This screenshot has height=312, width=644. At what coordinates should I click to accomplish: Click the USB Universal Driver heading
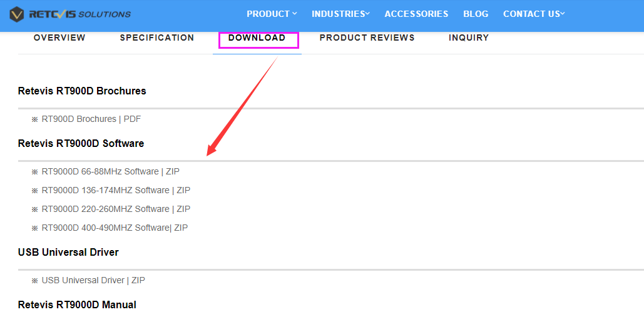[x=68, y=252]
